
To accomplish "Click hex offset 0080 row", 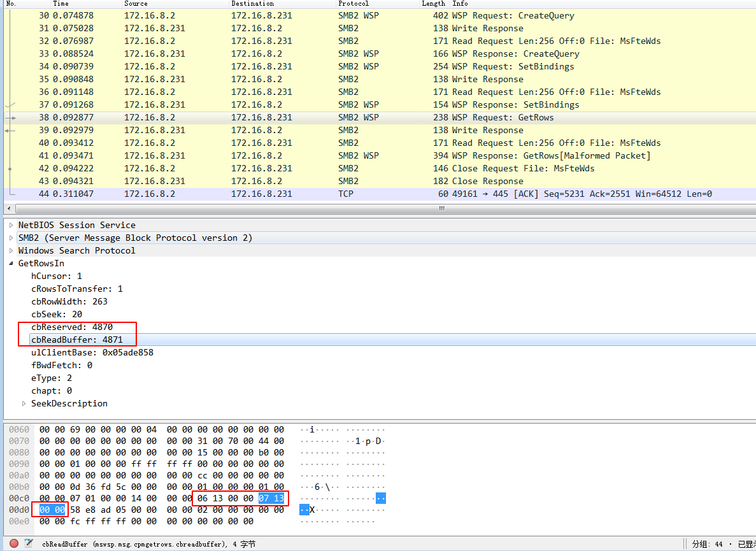I will point(19,453).
